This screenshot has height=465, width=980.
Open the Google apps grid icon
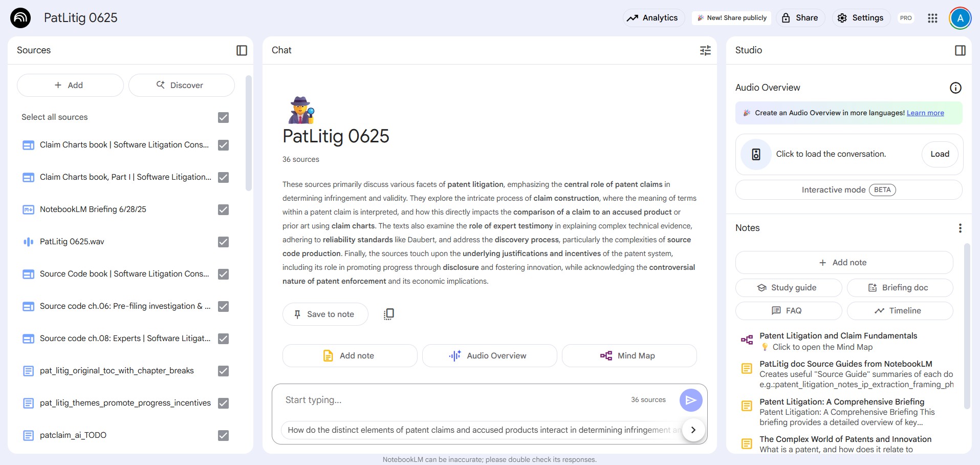[x=932, y=18]
